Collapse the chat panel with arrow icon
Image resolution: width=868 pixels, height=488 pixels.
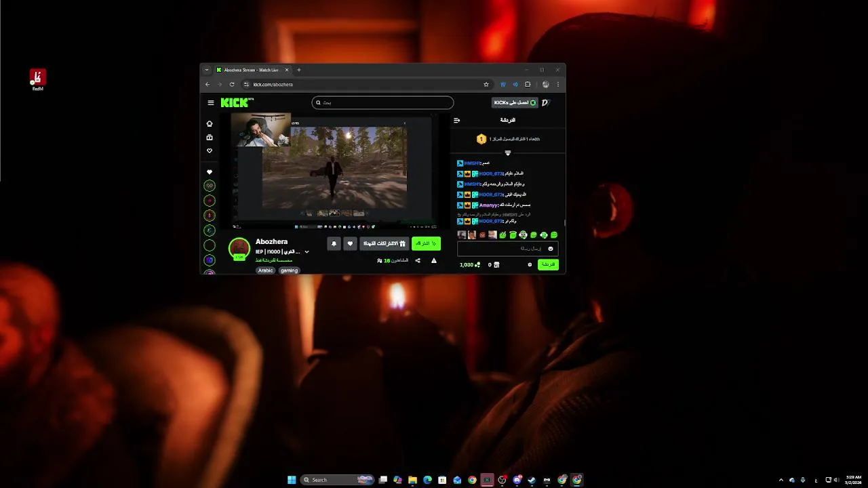coord(456,120)
